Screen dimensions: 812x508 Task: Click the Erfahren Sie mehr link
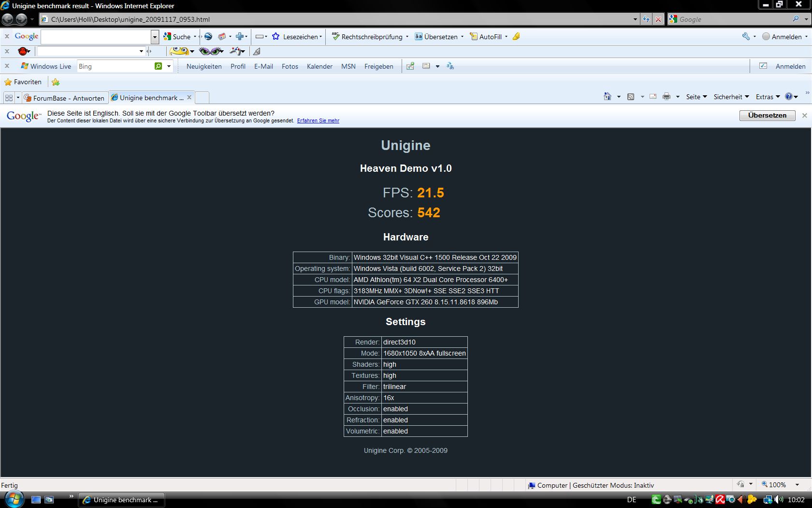(318, 120)
